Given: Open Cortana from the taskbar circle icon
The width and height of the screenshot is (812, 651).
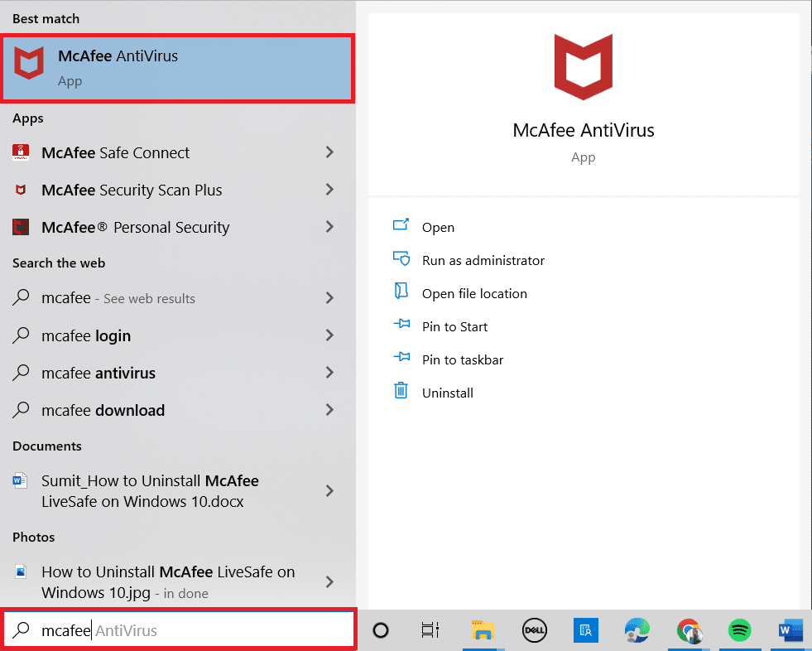Looking at the screenshot, I should (381, 630).
